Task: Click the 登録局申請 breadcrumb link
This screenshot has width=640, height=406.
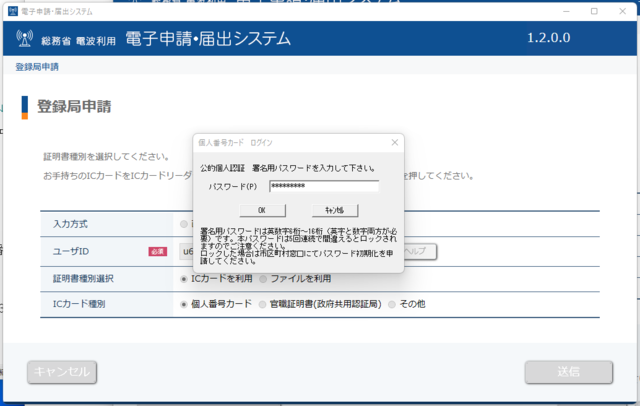Action: 37,67
